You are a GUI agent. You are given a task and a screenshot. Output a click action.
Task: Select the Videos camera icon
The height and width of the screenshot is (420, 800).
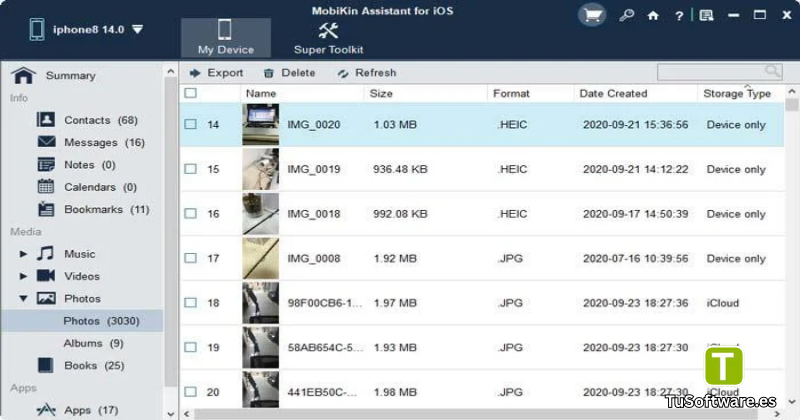pyautogui.click(x=46, y=276)
